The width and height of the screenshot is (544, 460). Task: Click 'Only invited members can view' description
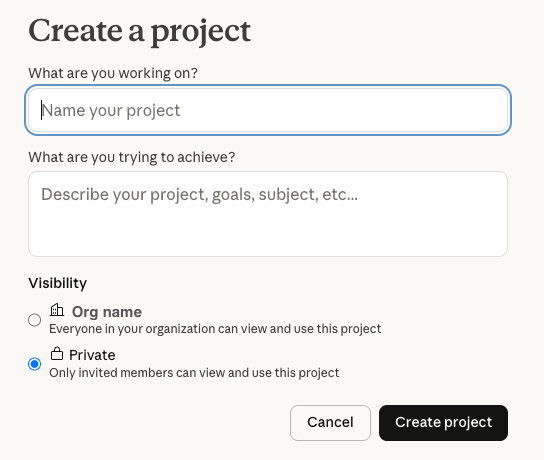[194, 373]
